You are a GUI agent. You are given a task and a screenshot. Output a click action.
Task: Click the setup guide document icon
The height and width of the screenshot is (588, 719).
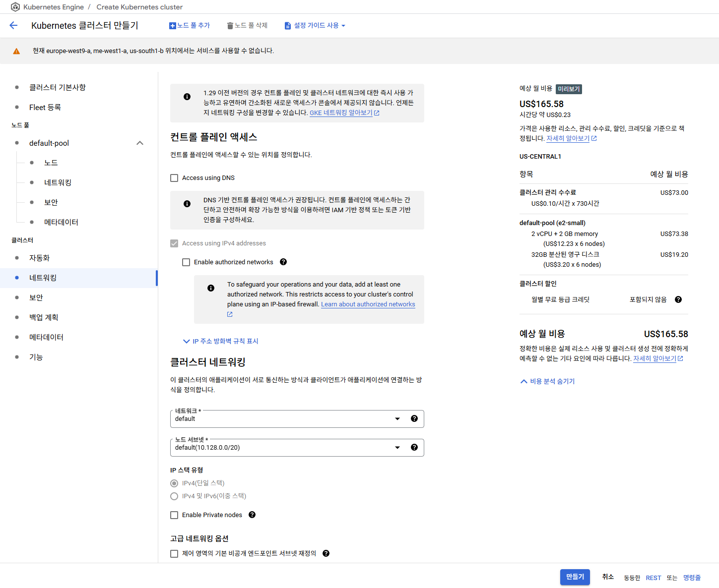pos(288,26)
